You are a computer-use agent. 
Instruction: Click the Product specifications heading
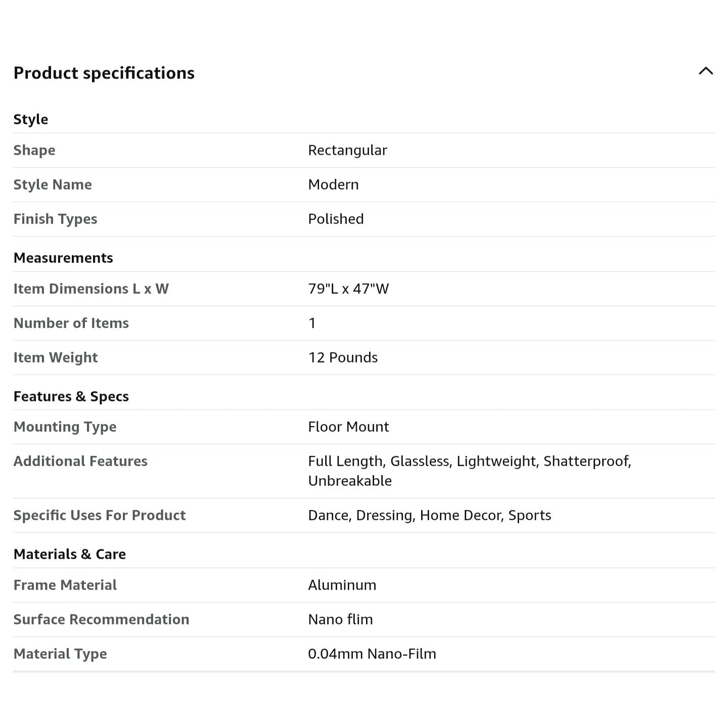[x=104, y=73]
